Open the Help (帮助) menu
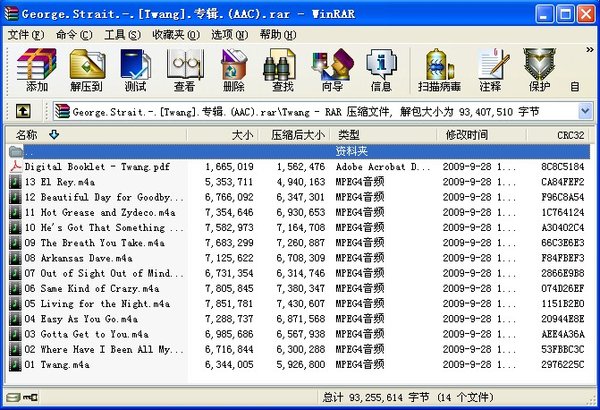This screenshot has height=410, width=600. [x=278, y=35]
